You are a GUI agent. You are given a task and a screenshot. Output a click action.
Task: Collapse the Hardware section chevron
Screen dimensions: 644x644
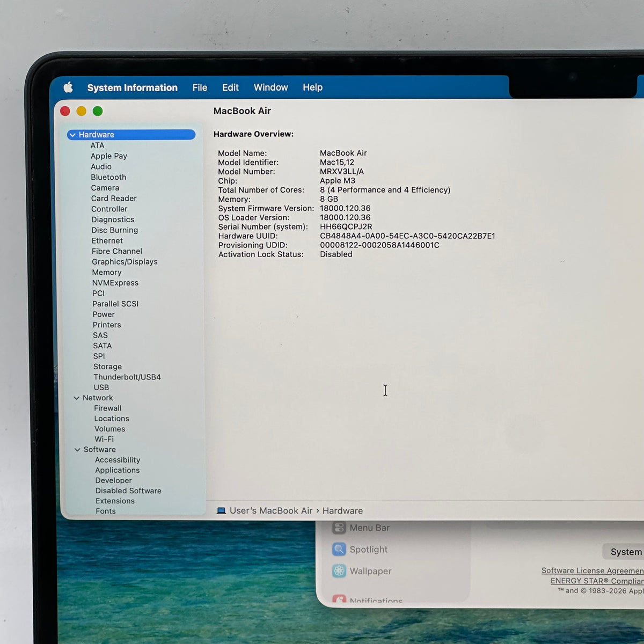72,135
